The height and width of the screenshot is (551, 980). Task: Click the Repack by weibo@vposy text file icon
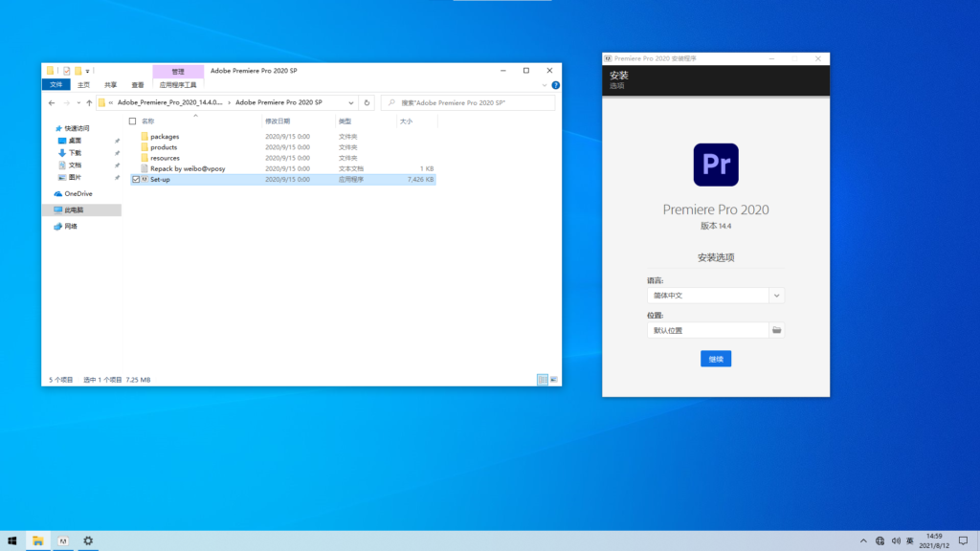point(145,168)
